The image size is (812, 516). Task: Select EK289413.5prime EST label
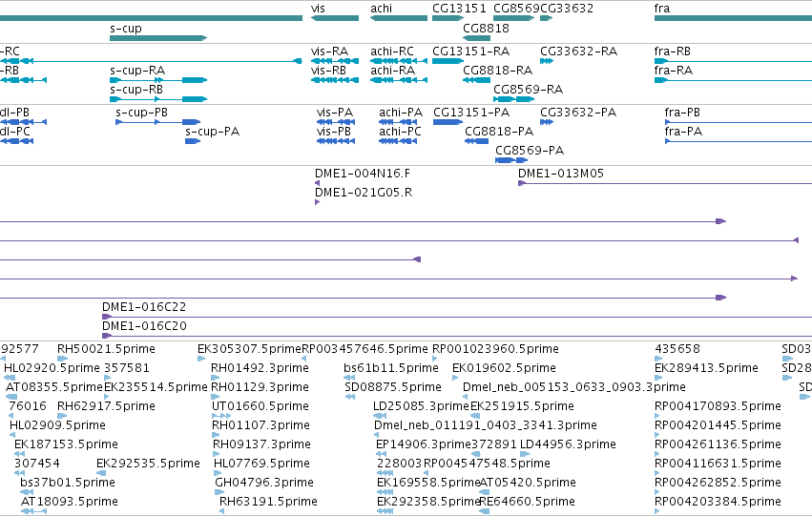pyautogui.click(x=706, y=368)
